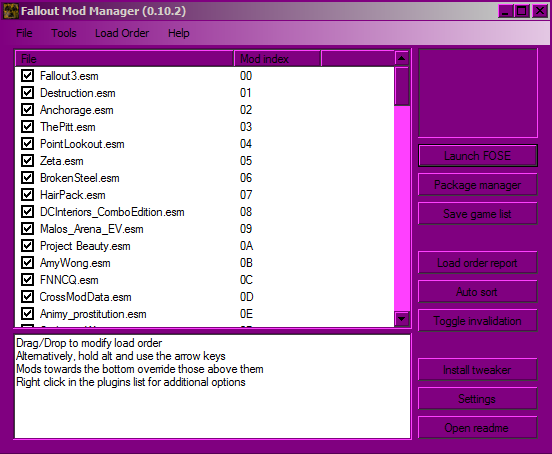Select the Fallout3.esm file name
The height and width of the screenshot is (454, 552).
coord(69,76)
